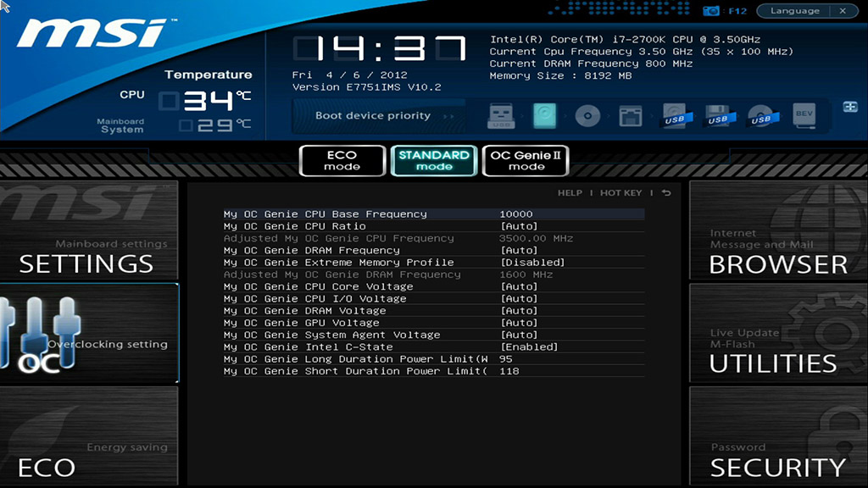868x488 pixels.
Task: Click the F12 screenshot shortcut label
Action: pos(737,11)
